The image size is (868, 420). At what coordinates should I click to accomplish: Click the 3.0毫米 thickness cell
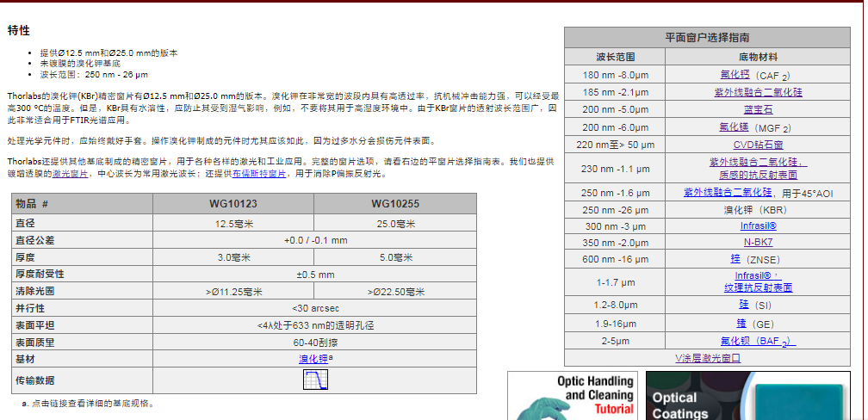point(233,257)
